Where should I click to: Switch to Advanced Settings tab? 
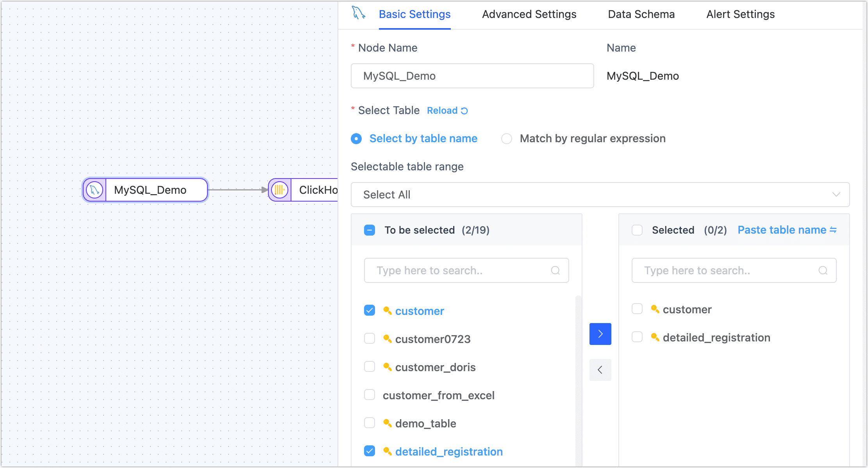[529, 14]
